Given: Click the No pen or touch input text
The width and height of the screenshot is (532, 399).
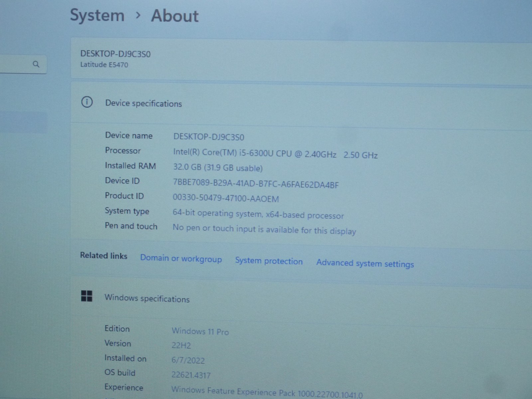Looking at the screenshot, I should (x=264, y=229).
